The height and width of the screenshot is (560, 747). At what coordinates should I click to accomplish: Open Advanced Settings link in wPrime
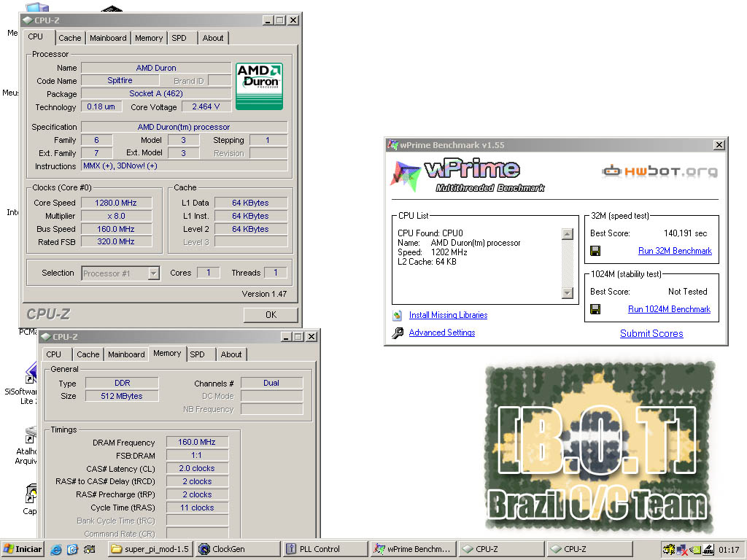pos(442,332)
